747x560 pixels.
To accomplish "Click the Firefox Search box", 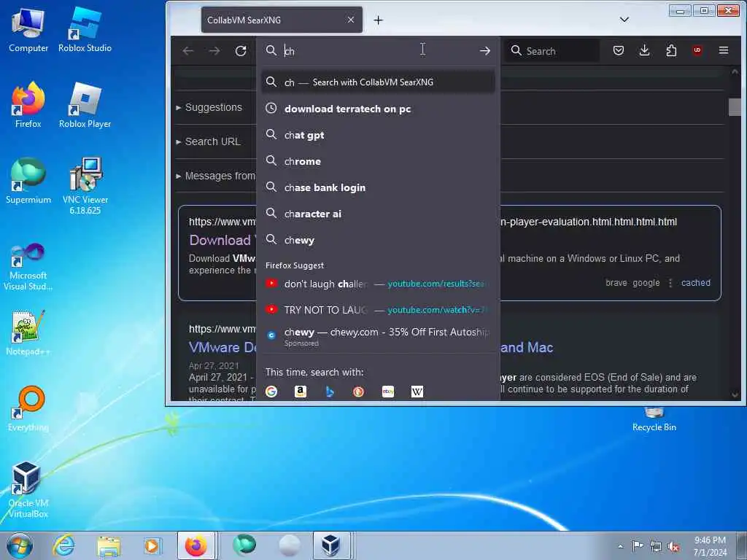I will point(553,50).
